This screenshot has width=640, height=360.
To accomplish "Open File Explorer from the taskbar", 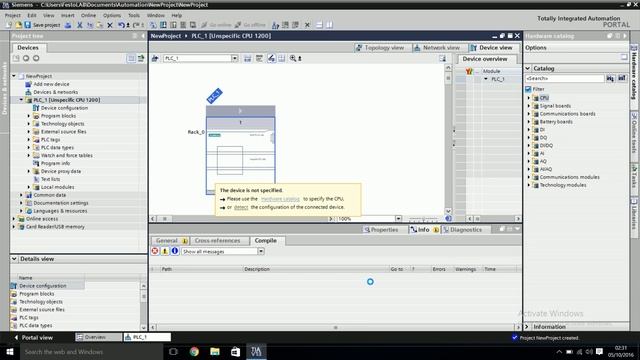I will [x=215, y=351].
